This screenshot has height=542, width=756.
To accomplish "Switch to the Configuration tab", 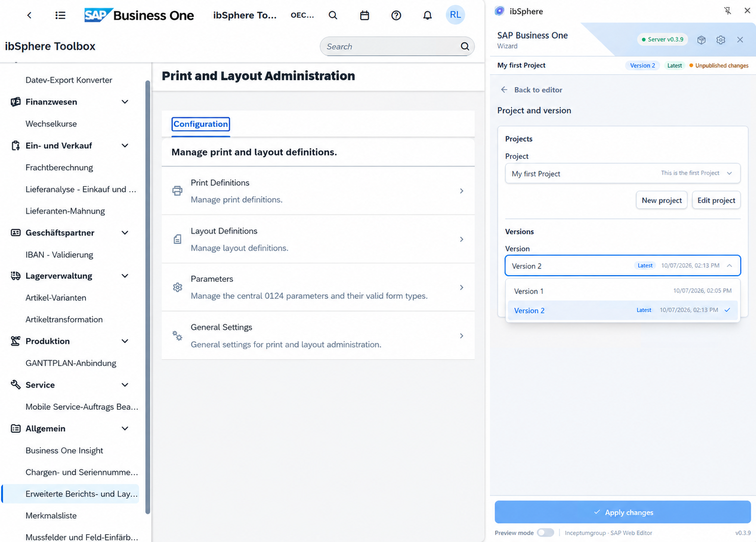I will tap(201, 124).
